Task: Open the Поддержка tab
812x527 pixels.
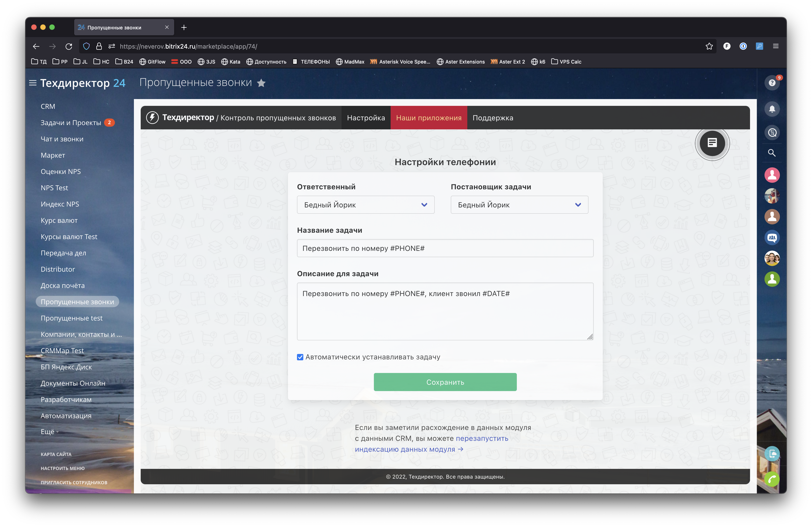Action: [493, 118]
